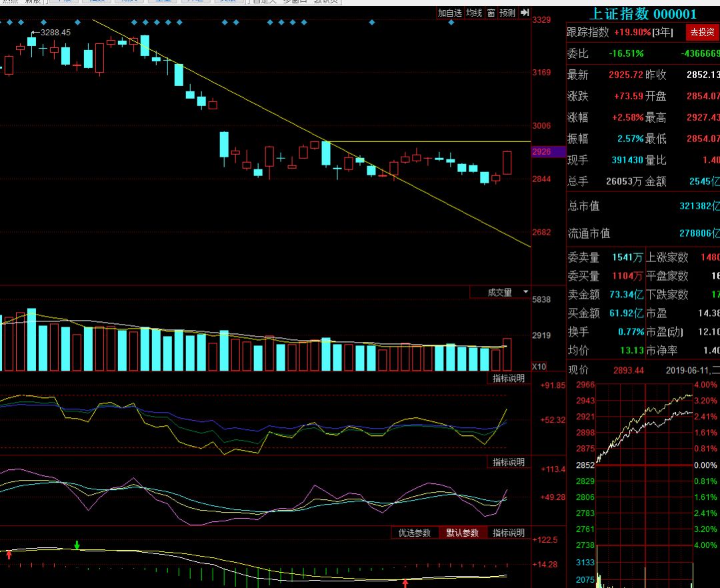This screenshot has width=720, height=588.
Task: Open 指标说明 beside the 默认参数 tab
Action: [x=508, y=533]
